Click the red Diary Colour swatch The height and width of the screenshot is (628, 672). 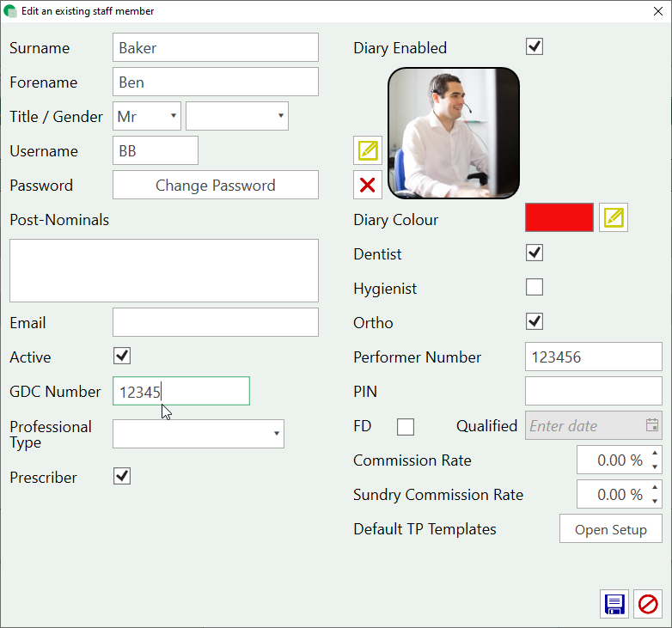coord(559,218)
